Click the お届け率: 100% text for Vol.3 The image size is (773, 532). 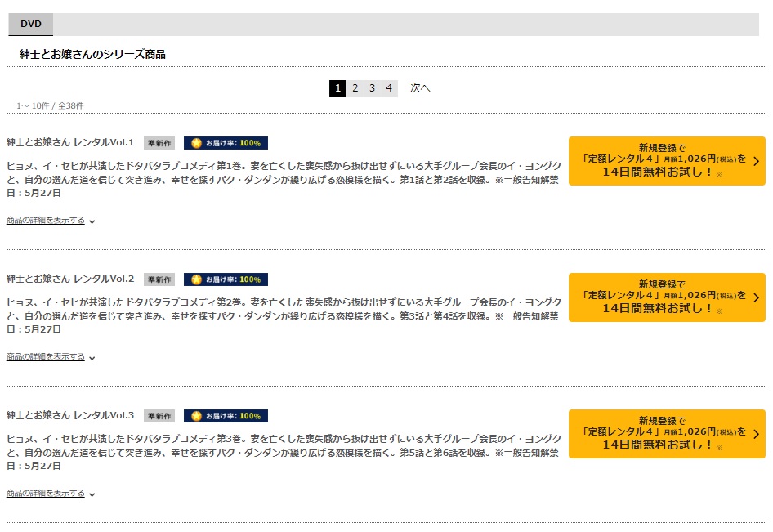(233, 416)
